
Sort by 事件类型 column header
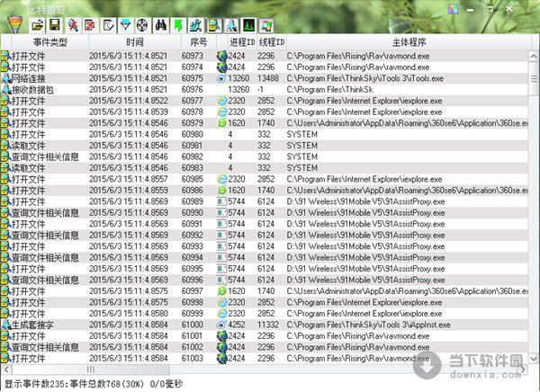click(x=49, y=42)
